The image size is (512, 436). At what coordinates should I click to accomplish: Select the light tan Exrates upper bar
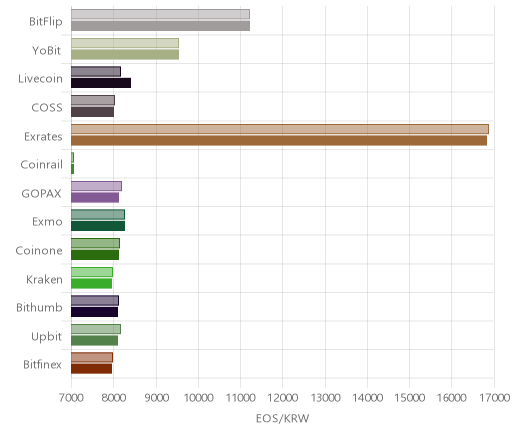(280, 129)
